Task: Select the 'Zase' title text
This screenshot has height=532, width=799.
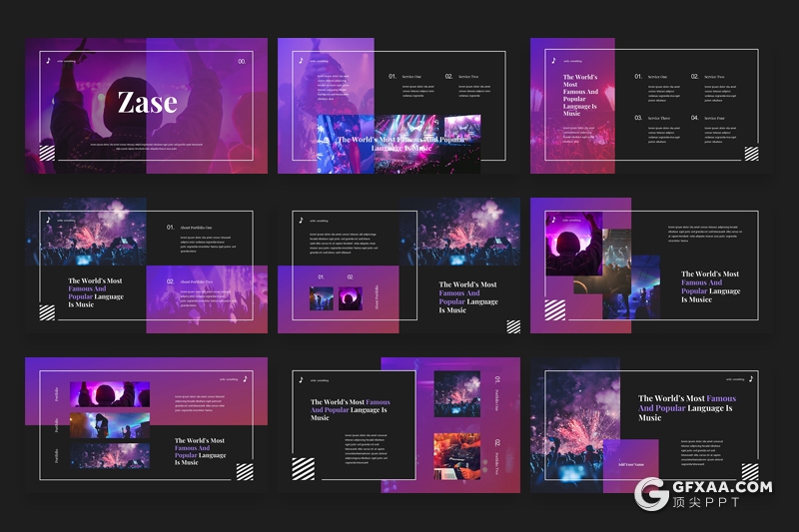Action: click(147, 102)
